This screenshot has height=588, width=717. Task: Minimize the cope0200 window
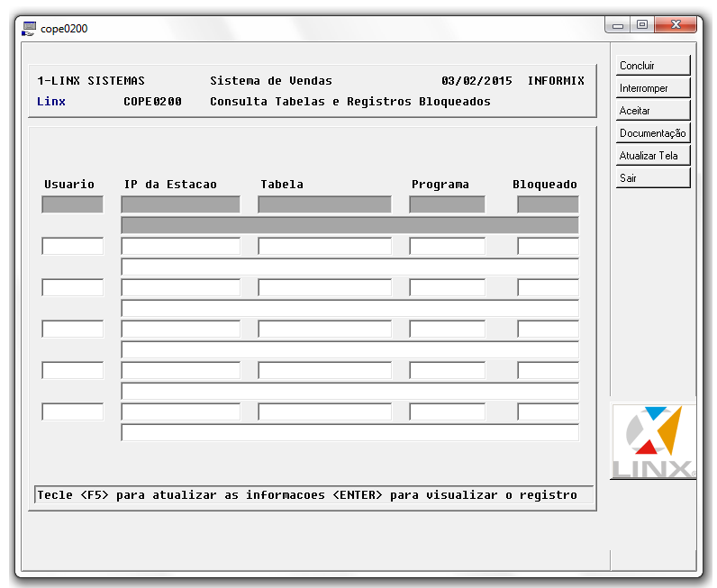point(618,25)
